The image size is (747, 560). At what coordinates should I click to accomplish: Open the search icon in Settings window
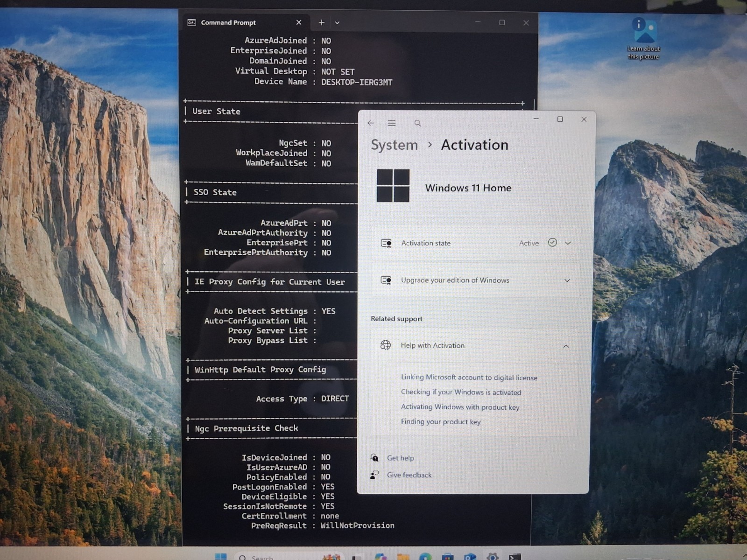(417, 123)
